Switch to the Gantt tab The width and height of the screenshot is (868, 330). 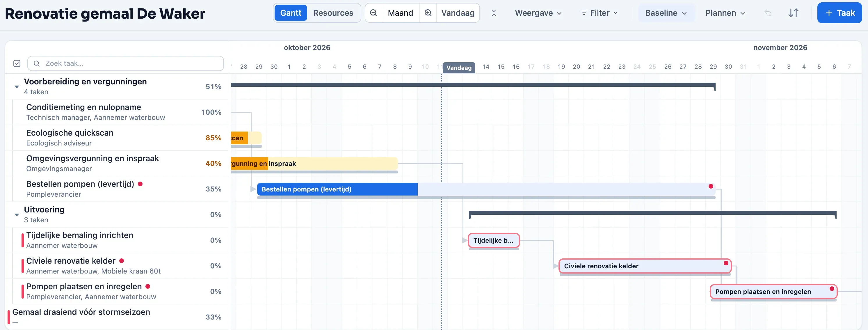tap(291, 13)
